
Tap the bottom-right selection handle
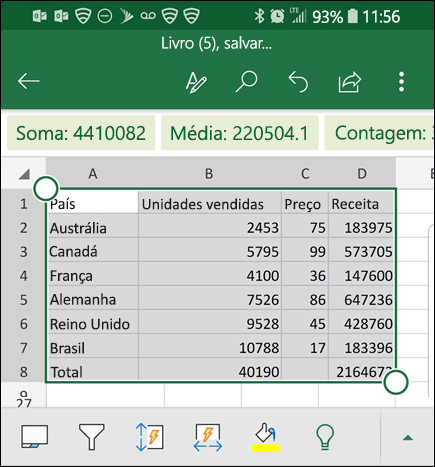[x=396, y=382]
